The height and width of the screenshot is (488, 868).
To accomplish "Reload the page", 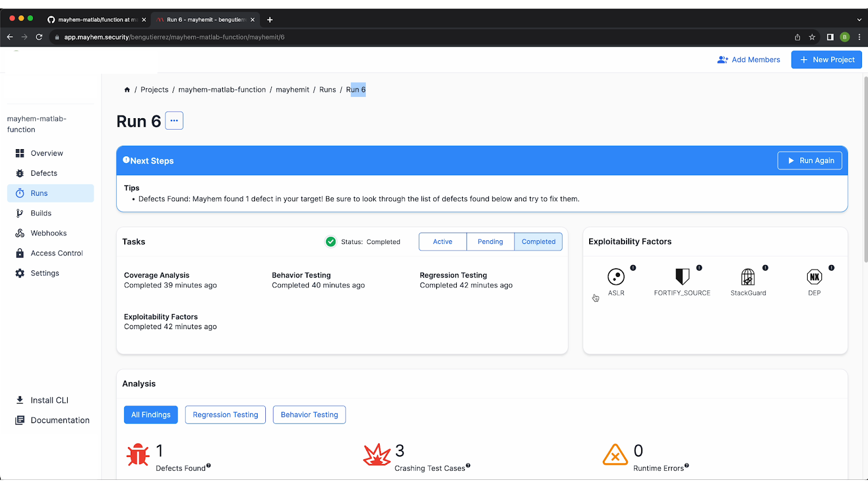I will [x=39, y=37].
